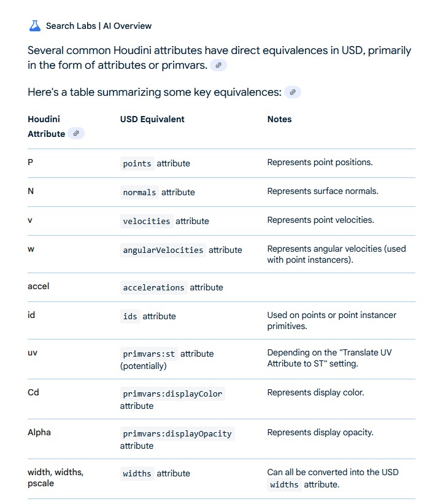424x504 pixels.
Task: Click the "ids" code chip
Action: click(130, 316)
